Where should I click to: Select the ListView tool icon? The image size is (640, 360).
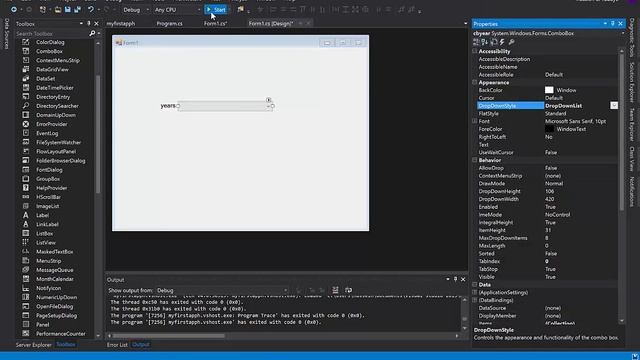tap(26, 242)
